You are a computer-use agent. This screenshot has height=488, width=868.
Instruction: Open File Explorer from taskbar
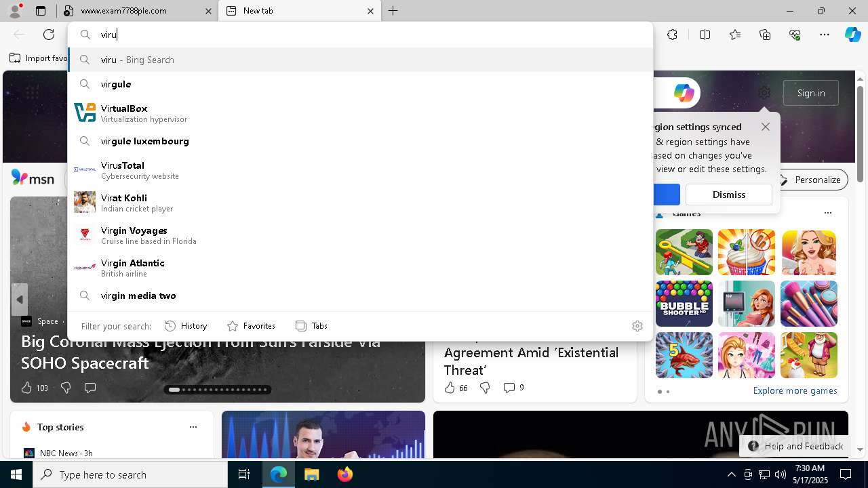click(311, 474)
